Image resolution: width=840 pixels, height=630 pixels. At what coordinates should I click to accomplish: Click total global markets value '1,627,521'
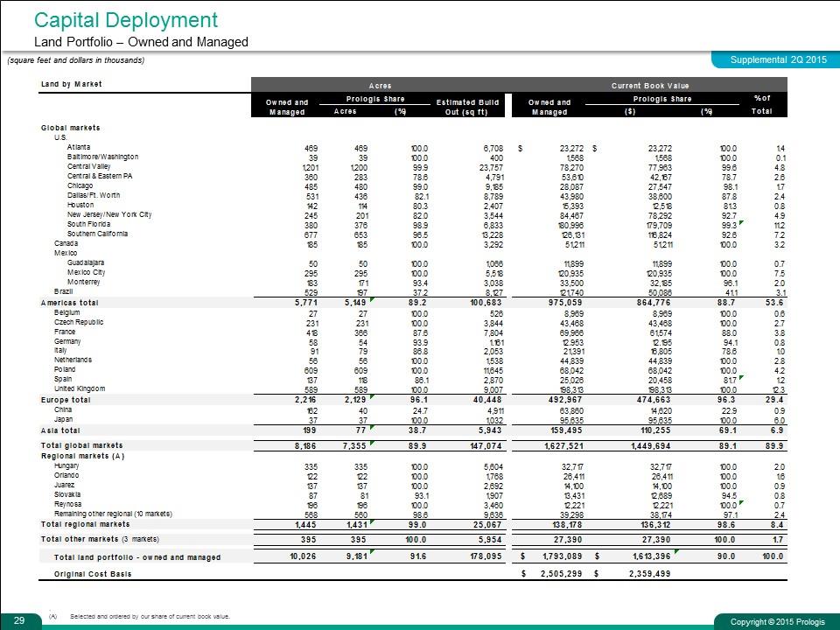coord(563,445)
